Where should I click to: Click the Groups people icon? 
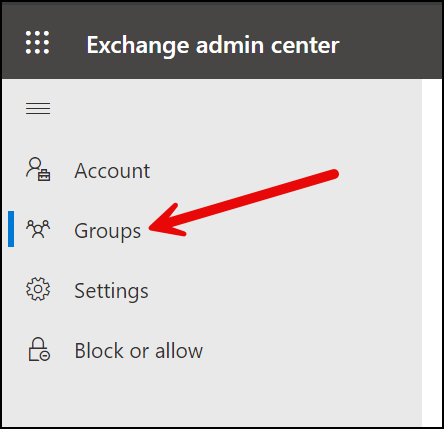38,229
